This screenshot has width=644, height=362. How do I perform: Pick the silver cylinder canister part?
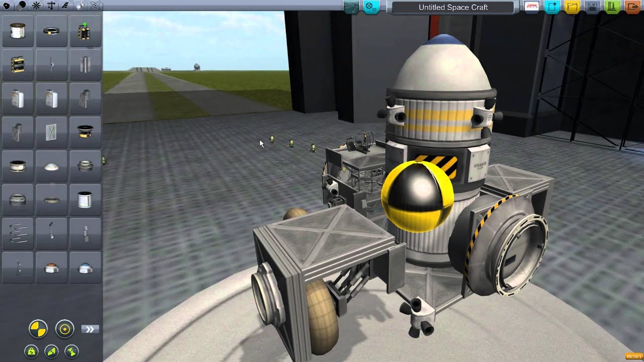(85, 200)
